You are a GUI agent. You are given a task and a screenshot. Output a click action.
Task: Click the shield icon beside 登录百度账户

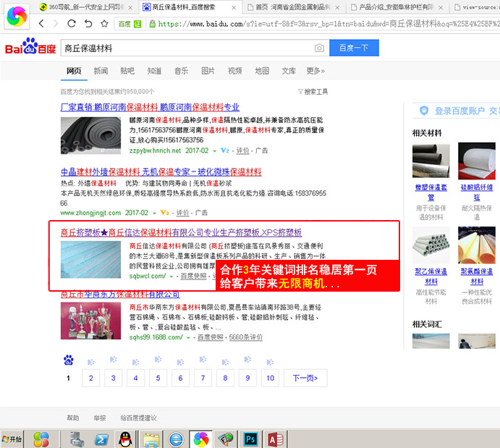(424, 111)
